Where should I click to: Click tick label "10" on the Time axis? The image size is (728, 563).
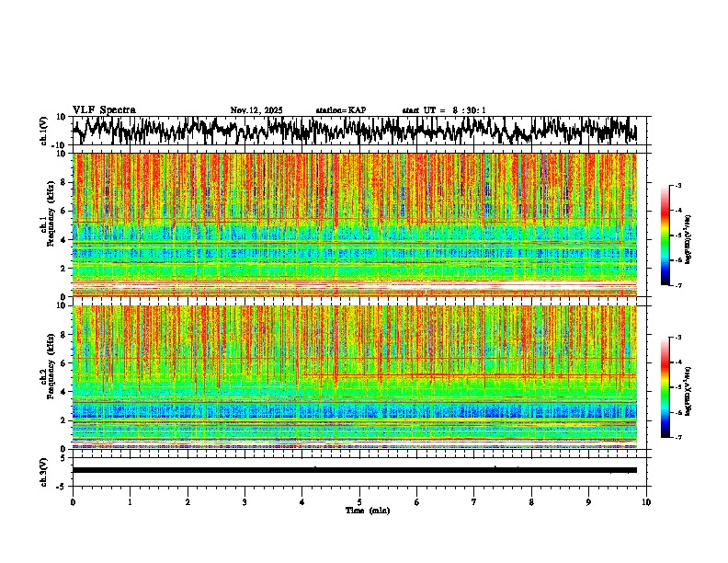[646, 502]
